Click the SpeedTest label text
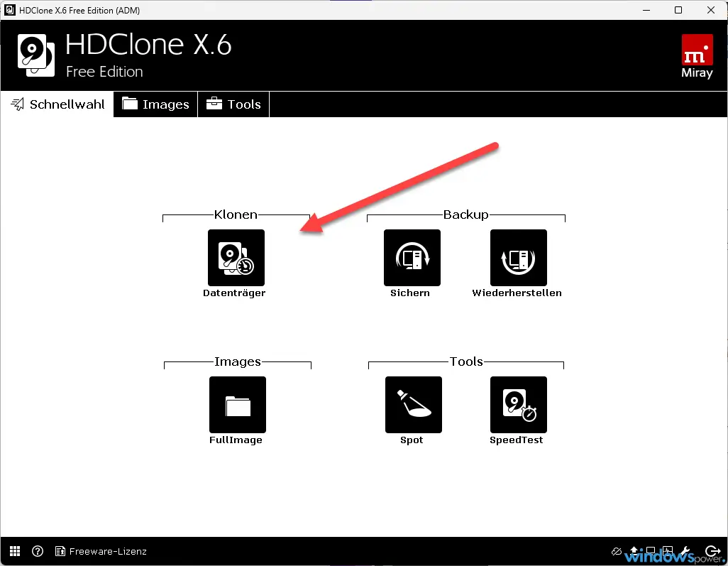This screenshot has height=566, width=728. 517,440
